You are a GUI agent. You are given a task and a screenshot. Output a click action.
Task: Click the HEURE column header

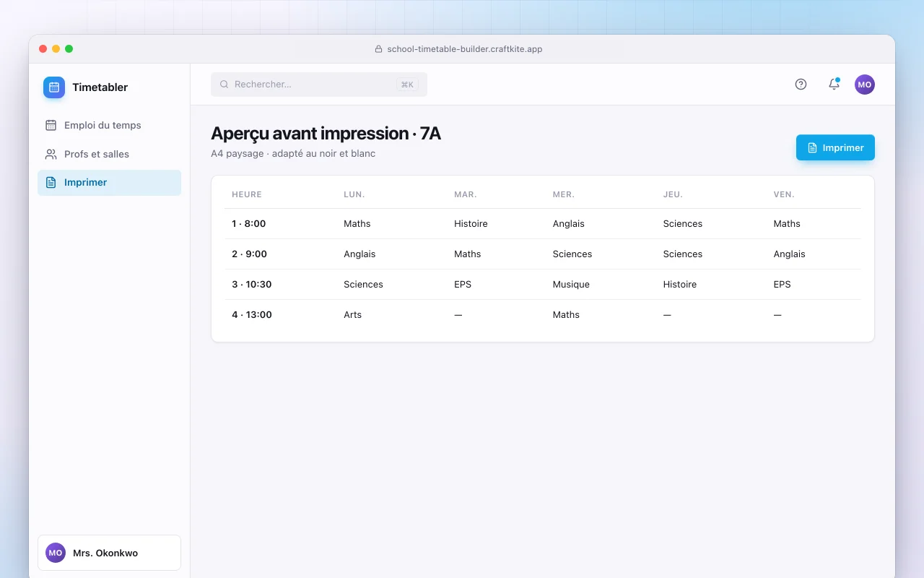pyautogui.click(x=247, y=194)
